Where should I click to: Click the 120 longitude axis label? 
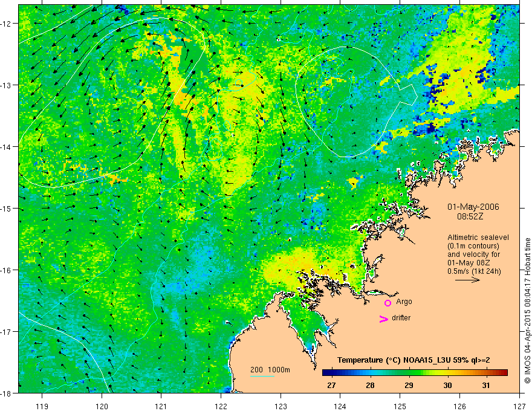tap(102, 406)
